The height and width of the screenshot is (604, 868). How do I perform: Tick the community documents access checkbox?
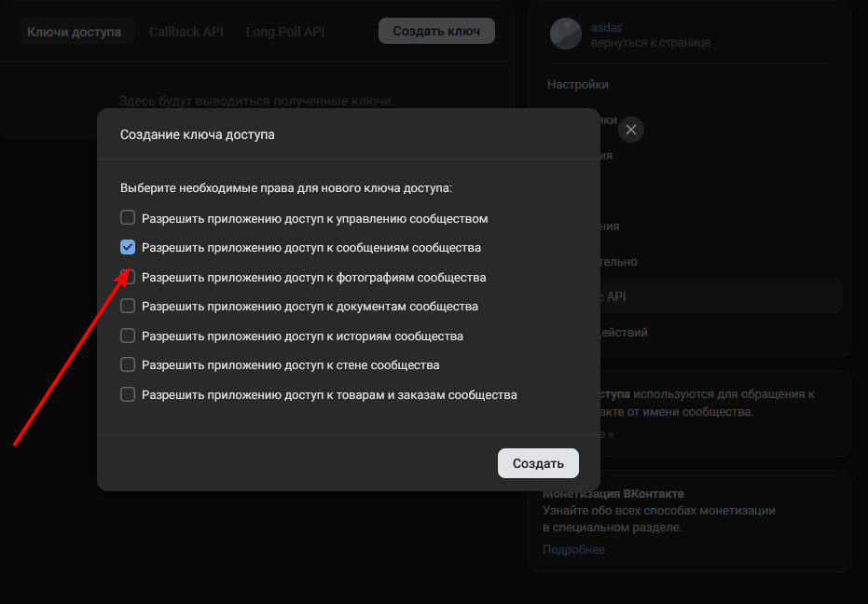pos(128,306)
